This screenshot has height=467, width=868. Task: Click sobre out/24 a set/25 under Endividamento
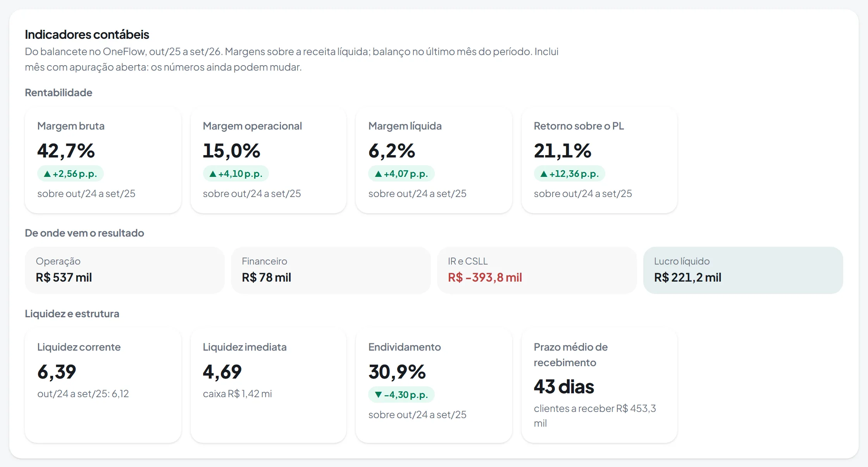(417, 415)
